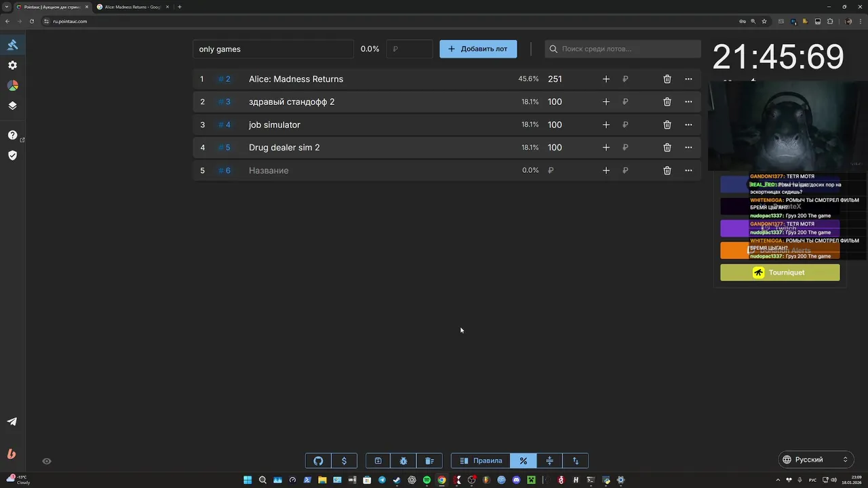Open Spotify from the taskbar
This screenshot has height=488, width=868.
[x=427, y=480]
